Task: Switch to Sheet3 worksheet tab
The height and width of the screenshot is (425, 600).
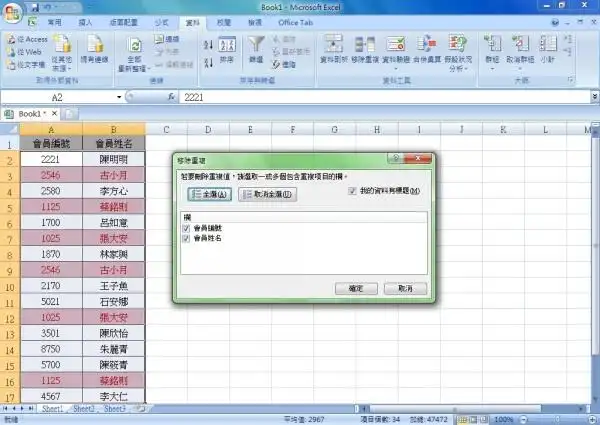Action: click(114, 409)
